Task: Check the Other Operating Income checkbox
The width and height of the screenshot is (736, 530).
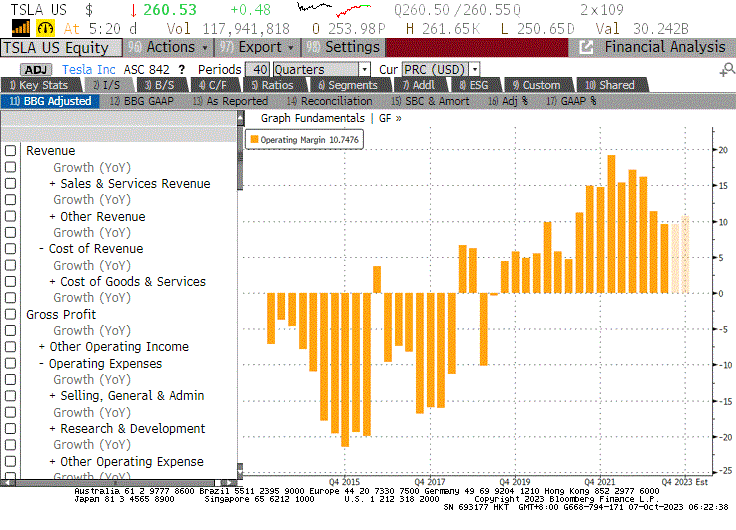Action: point(10,347)
